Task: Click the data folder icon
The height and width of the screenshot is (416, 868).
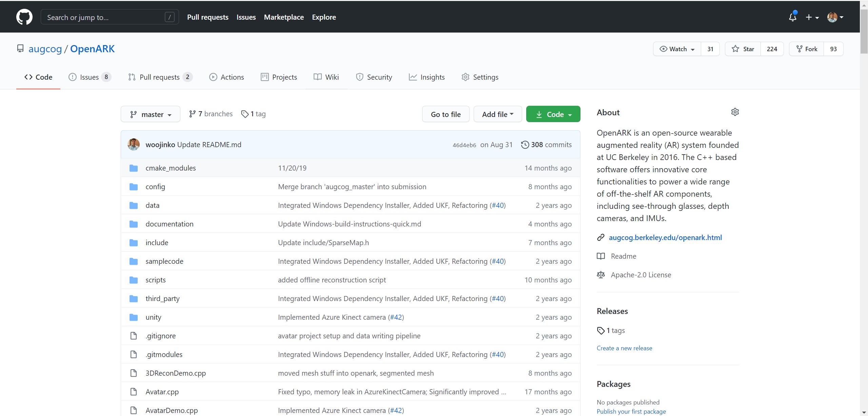Action: [134, 205]
